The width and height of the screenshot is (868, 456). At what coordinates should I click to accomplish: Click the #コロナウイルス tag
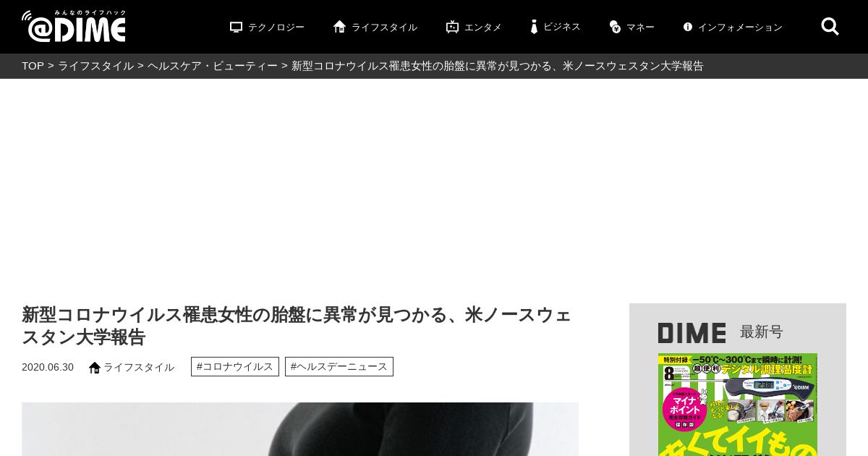pos(235,366)
